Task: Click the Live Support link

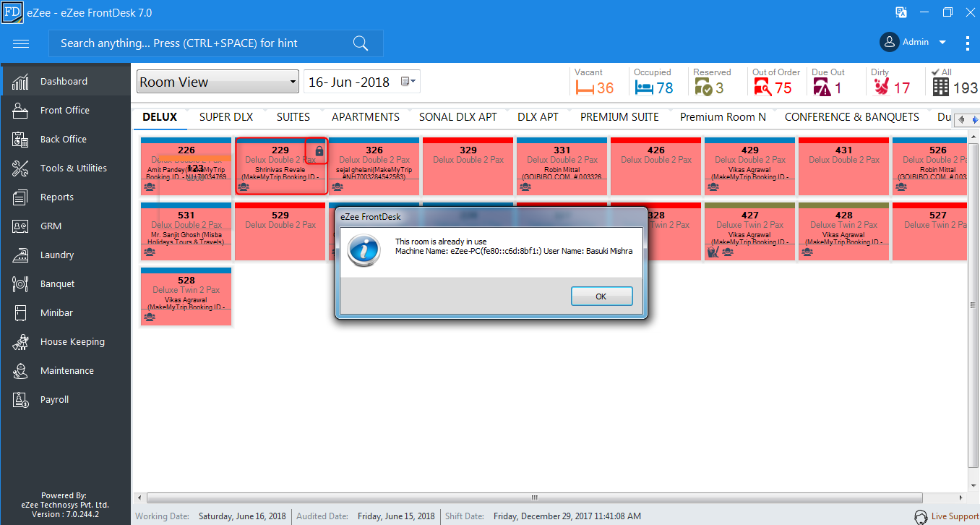Action: click(x=955, y=516)
